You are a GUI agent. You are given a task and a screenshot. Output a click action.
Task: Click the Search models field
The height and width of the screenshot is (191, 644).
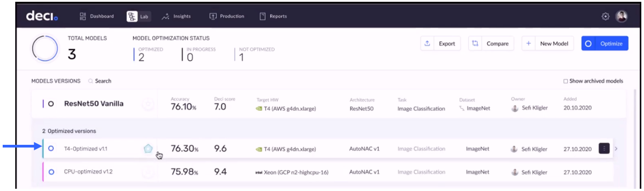pyautogui.click(x=100, y=81)
